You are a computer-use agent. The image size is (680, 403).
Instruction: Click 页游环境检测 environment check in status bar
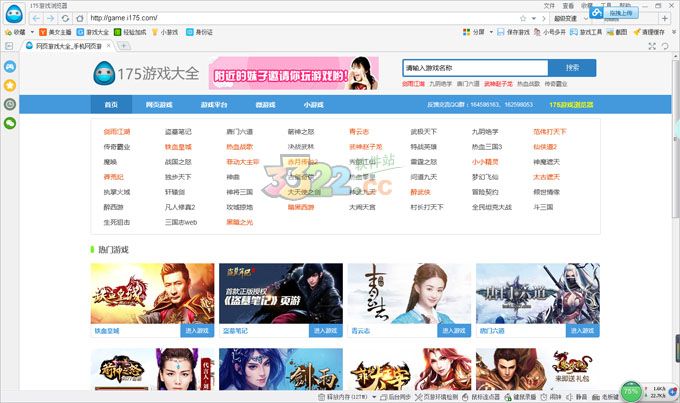click(437, 397)
